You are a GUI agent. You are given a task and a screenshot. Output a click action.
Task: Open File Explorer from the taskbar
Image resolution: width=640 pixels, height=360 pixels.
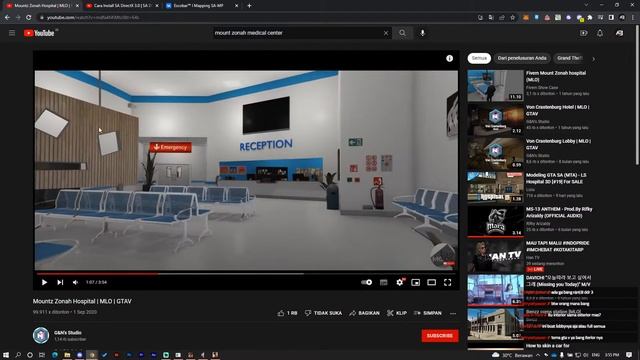pos(67,355)
